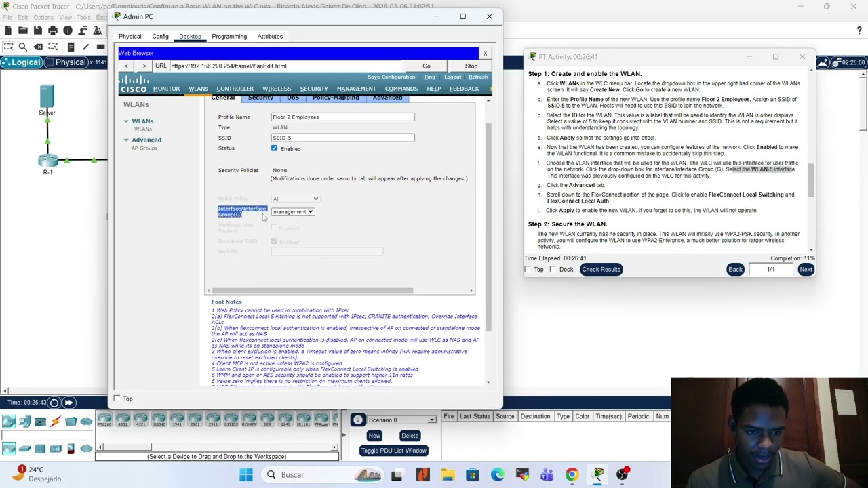868x488 pixels.
Task: Click the R-1 router in the workspace
Action: point(47,161)
